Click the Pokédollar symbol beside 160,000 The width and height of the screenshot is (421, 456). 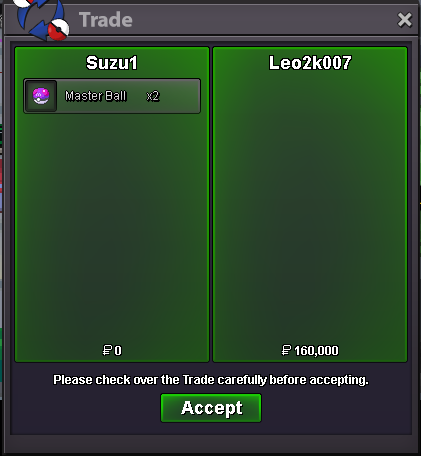click(x=286, y=350)
